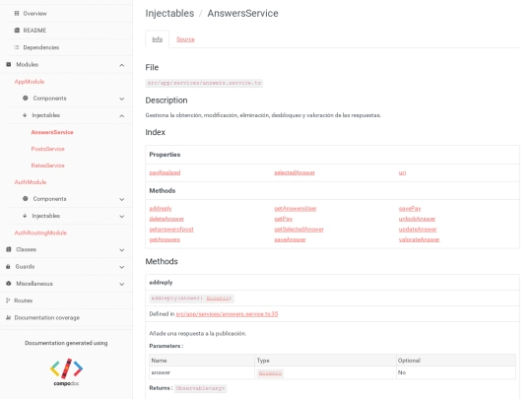Jump to valorateAnswer method
Screen dimensions: 532x399
tap(419, 239)
